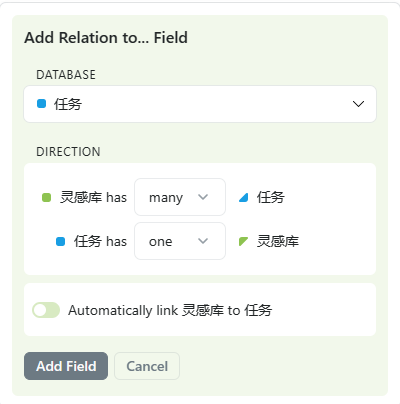Viewport: 400px width, 404px height.
Task: Click the Add Field button
Action: click(x=66, y=366)
